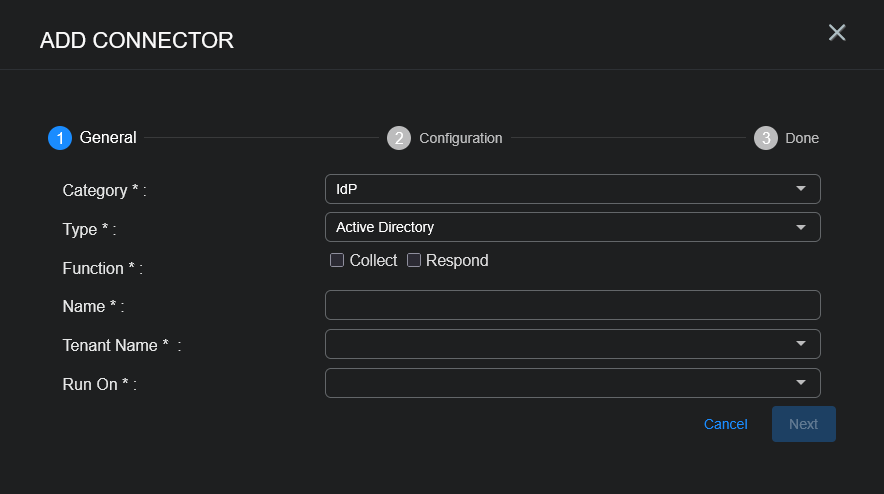Select the General step label

click(x=108, y=138)
